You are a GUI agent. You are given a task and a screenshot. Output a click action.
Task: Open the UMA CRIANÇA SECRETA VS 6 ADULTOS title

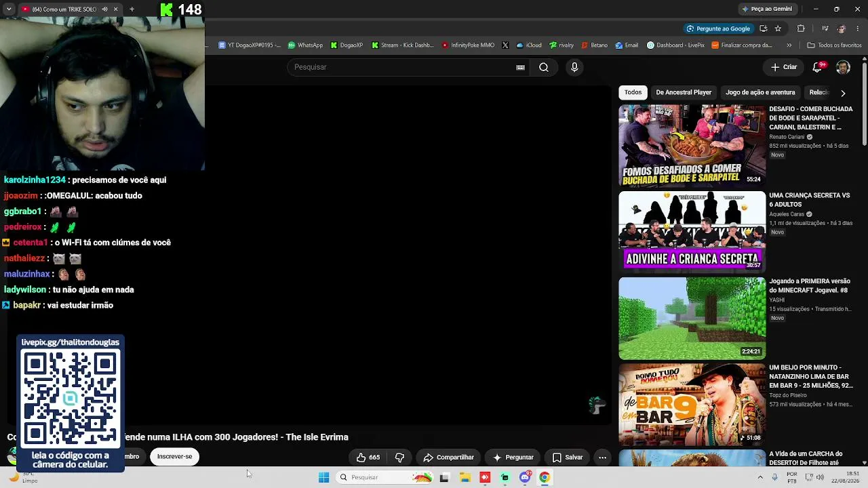(809, 200)
